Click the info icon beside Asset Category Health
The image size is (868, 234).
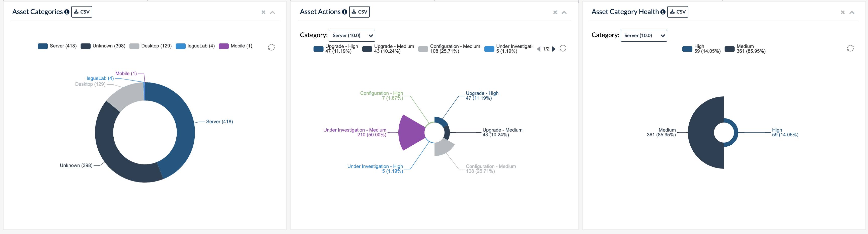point(663,12)
